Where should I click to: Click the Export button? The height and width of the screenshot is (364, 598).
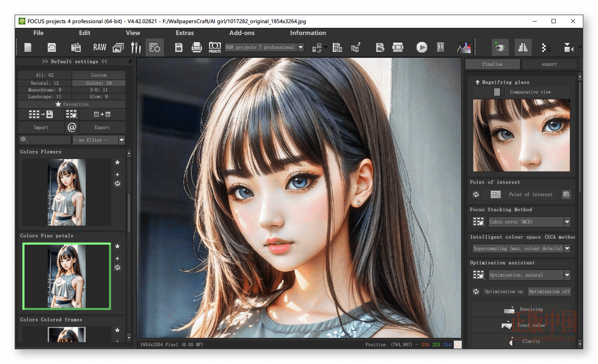pyautogui.click(x=102, y=127)
